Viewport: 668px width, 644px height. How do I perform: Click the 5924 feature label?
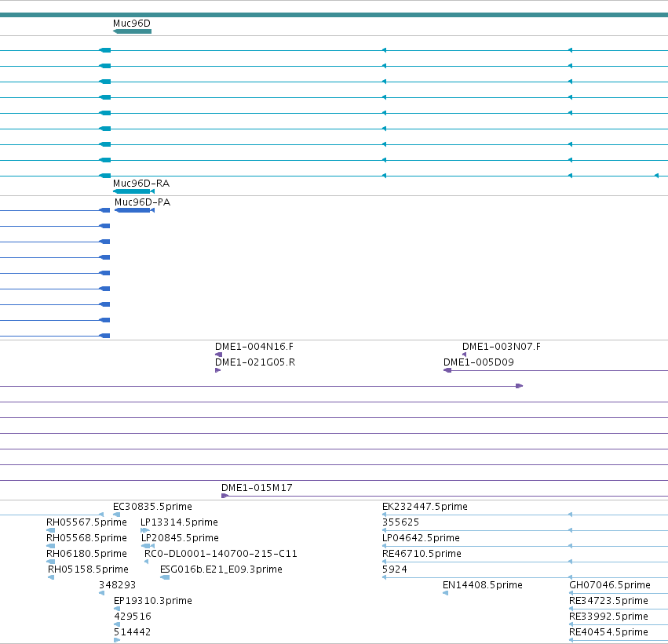tap(395, 569)
